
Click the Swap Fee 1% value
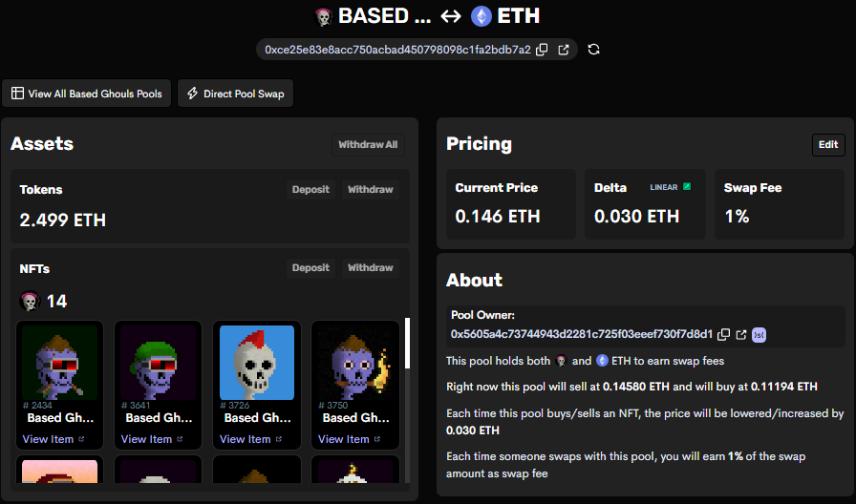click(737, 217)
